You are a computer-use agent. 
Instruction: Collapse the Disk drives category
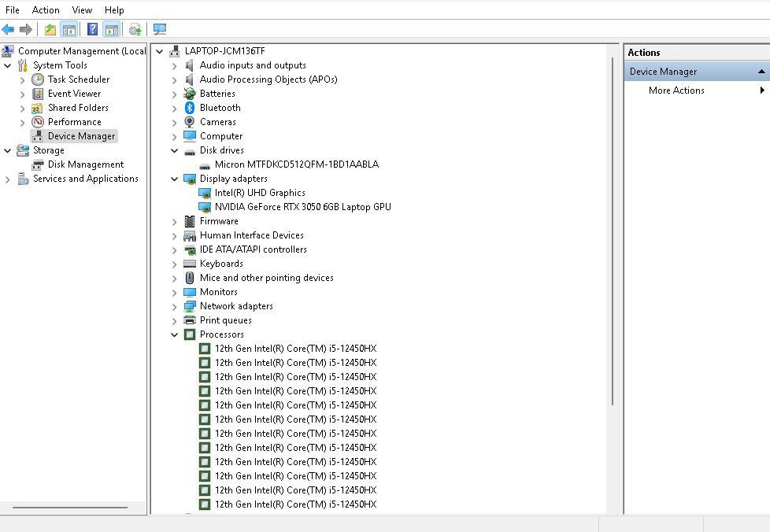(x=174, y=150)
